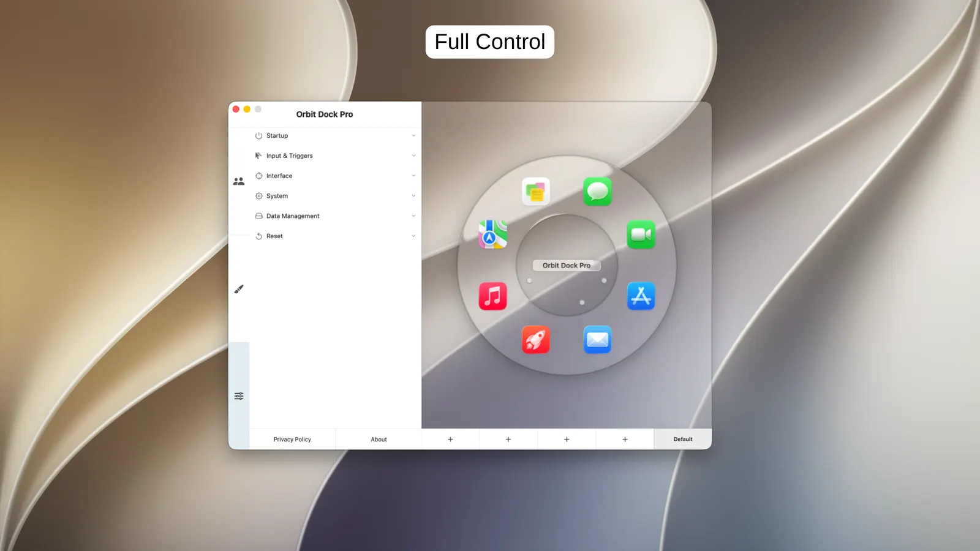The width and height of the screenshot is (980, 551).
Task: Expand the Input & Triggers section
Action: pyautogui.click(x=335, y=156)
